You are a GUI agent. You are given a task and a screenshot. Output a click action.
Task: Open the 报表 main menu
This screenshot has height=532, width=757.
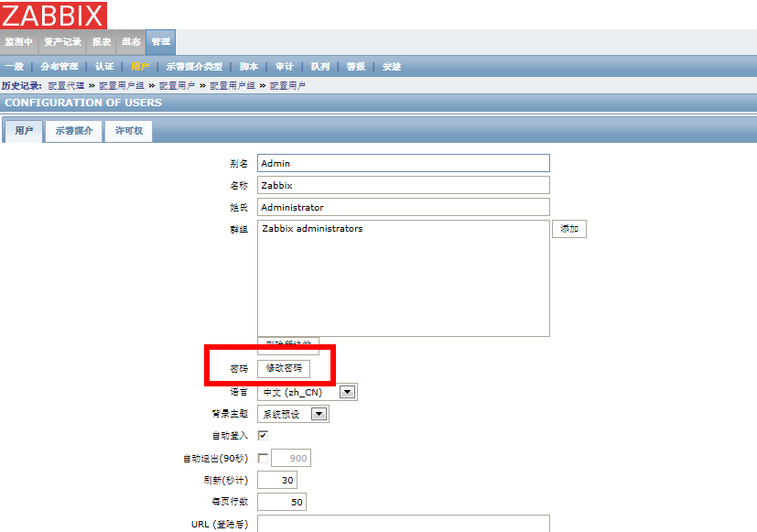[x=102, y=42]
